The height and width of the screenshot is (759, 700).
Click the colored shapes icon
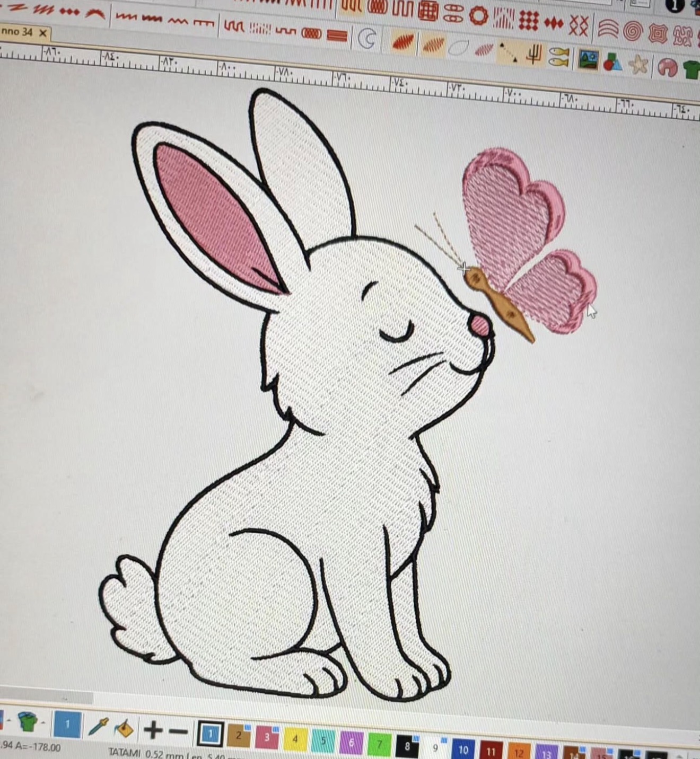[612, 62]
